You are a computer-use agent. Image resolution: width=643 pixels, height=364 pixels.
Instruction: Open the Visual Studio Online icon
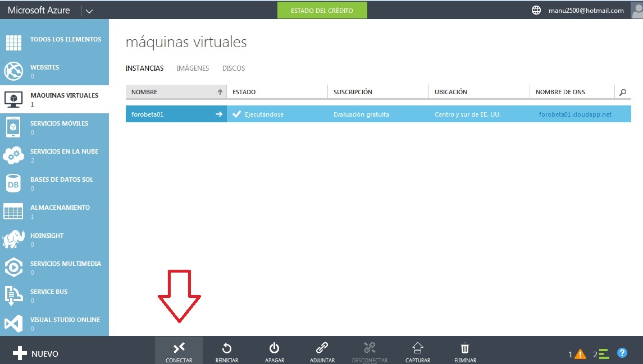coord(13,324)
